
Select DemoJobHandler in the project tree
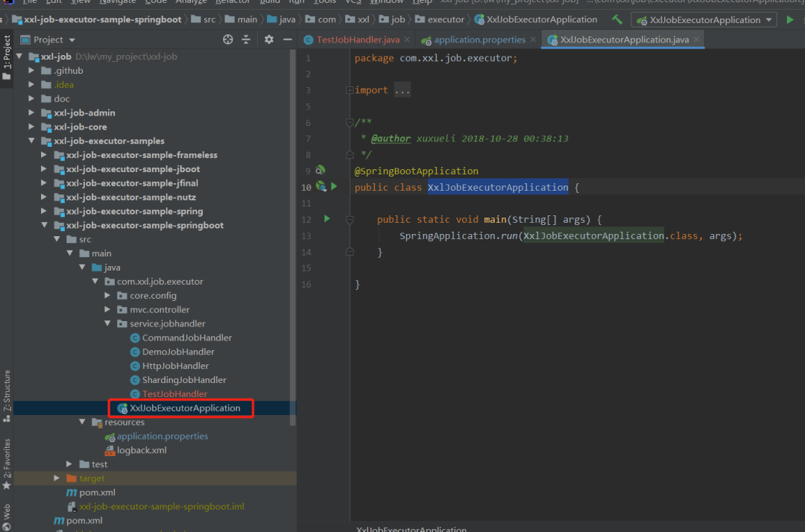pos(178,352)
